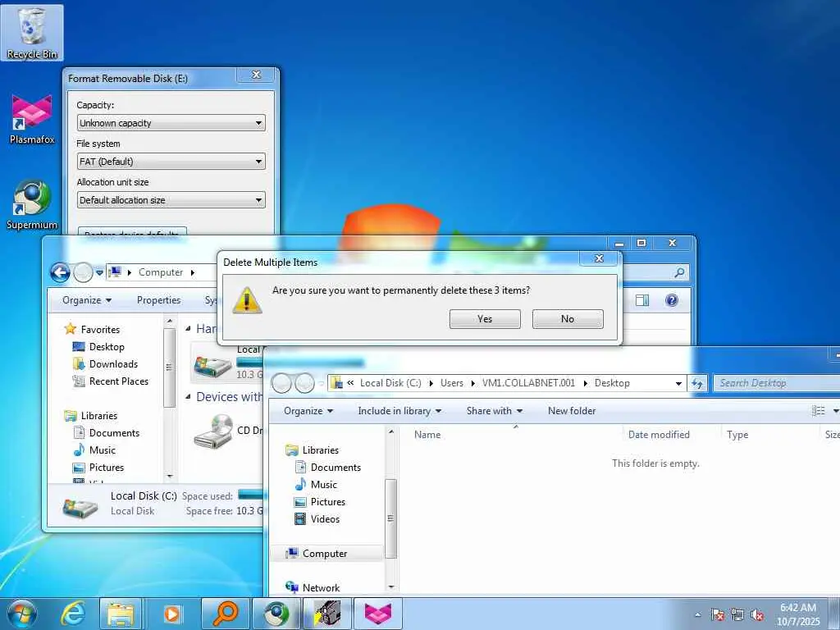Screen dimensions: 840x630
Task: Change view icon in Desktop window
Action: pos(818,411)
